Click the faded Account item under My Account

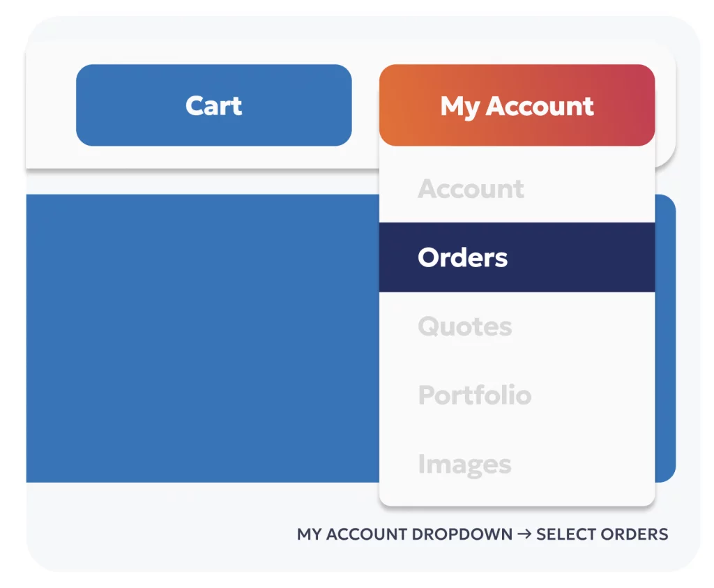point(471,188)
